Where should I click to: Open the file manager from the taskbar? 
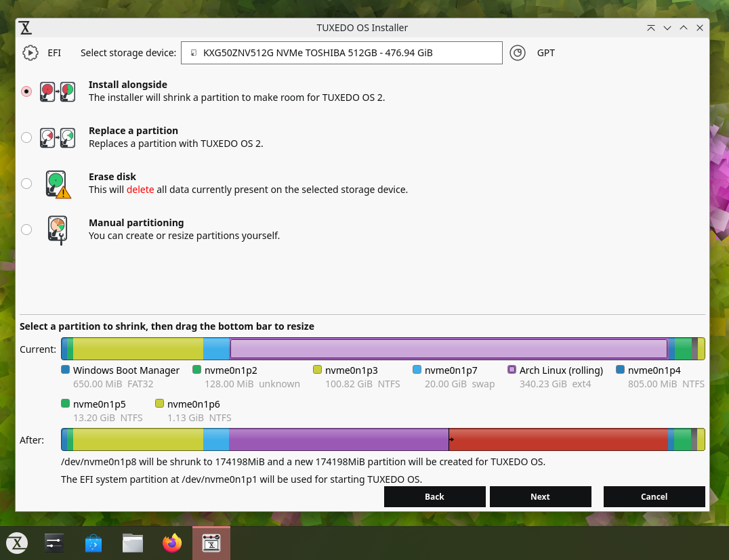click(133, 543)
